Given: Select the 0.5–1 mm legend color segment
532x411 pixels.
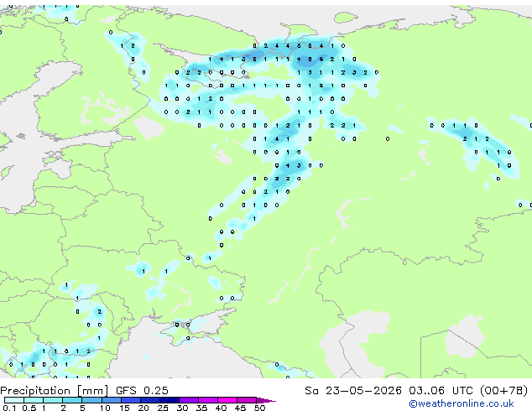Looking at the screenshot, I should pos(34,400).
